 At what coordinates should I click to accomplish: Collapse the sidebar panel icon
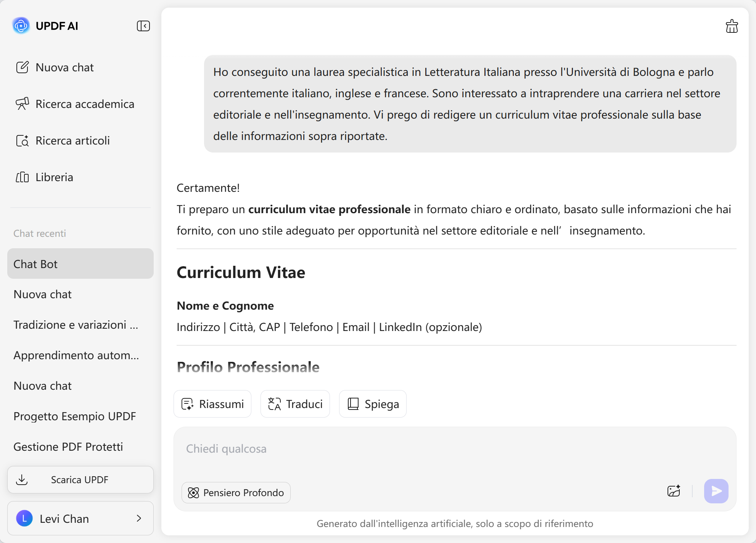coord(143,26)
